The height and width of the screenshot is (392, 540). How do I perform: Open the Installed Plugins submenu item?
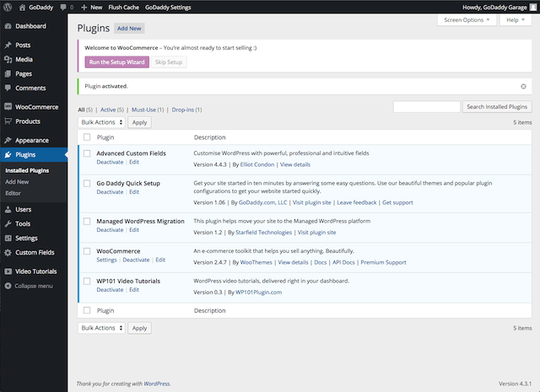click(27, 170)
